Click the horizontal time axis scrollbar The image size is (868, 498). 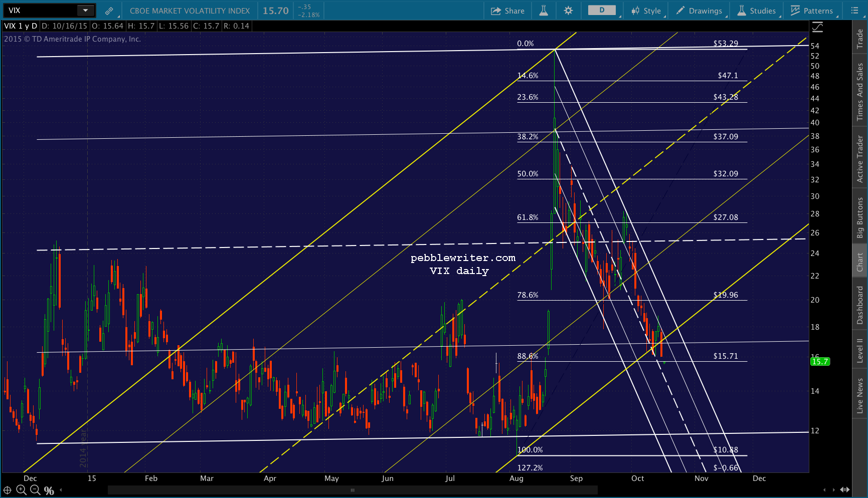point(352,490)
